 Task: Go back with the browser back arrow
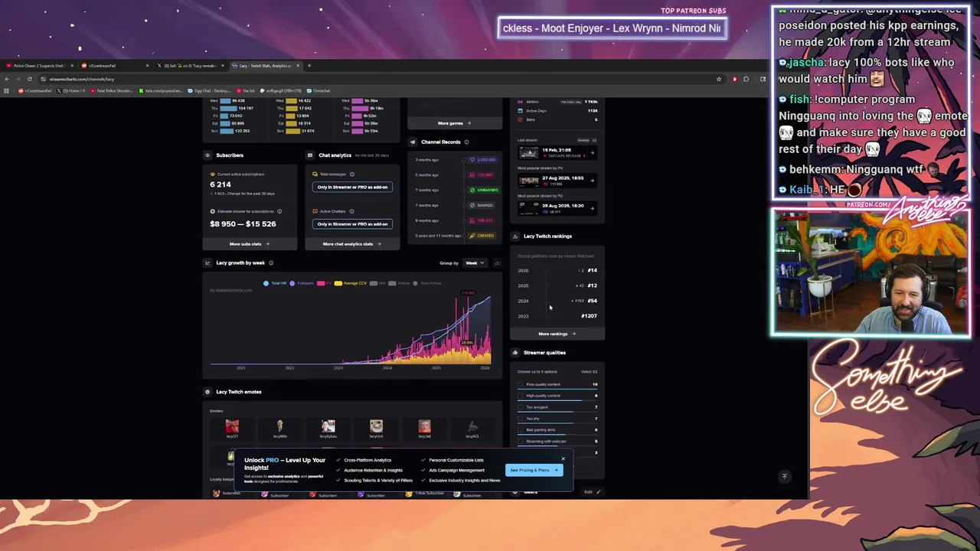coord(7,79)
